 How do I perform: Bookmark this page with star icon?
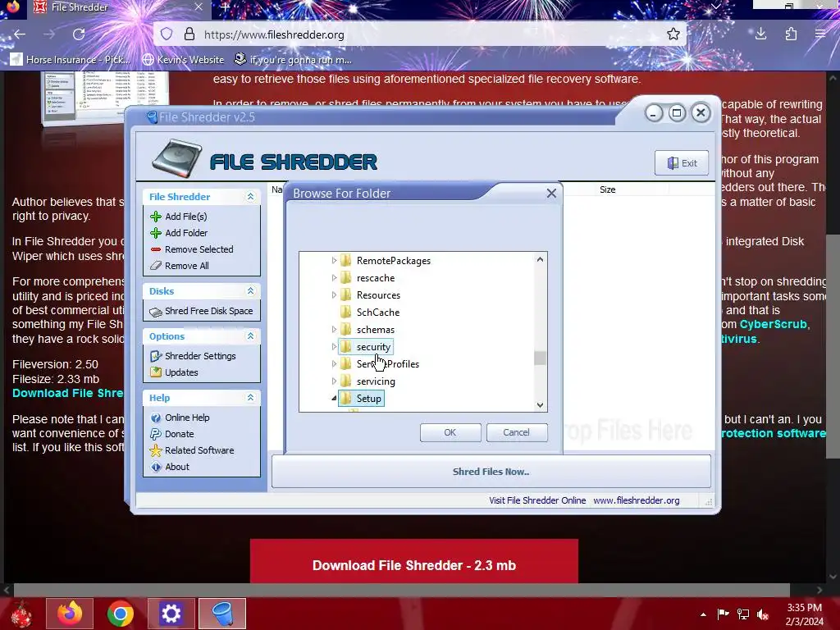click(x=673, y=34)
